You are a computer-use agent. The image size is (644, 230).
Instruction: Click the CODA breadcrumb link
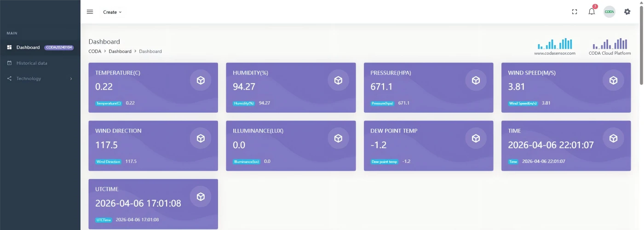coord(95,52)
